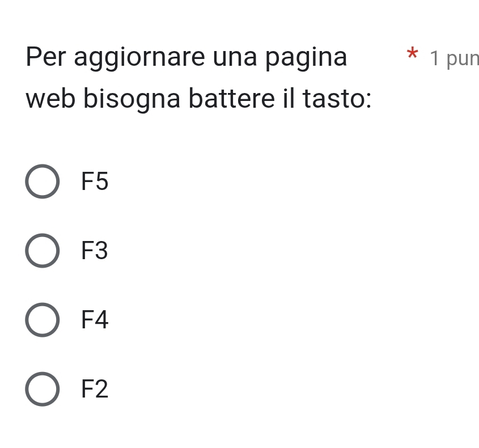Click the F4 answer label text
This screenshot has width=479, height=448.
[95, 320]
